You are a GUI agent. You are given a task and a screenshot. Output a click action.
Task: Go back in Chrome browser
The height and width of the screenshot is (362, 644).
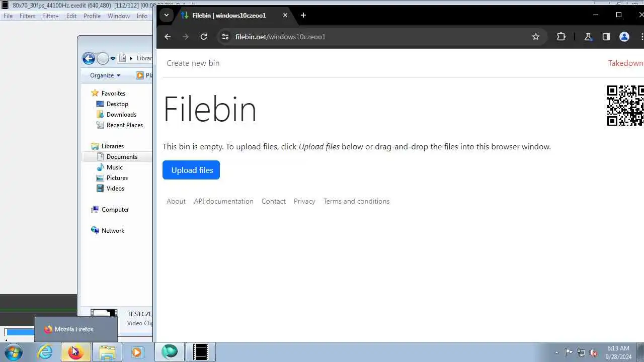168,37
